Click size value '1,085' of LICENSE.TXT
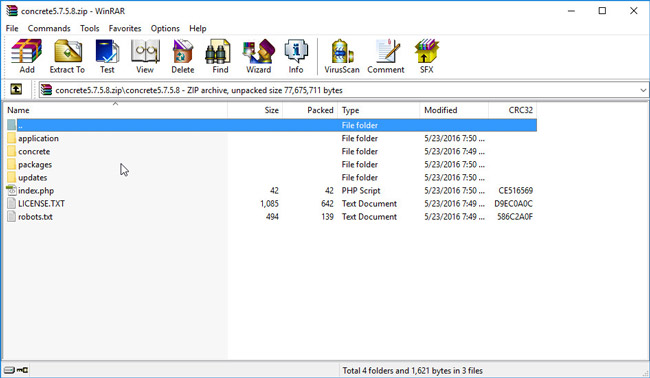 (x=269, y=204)
